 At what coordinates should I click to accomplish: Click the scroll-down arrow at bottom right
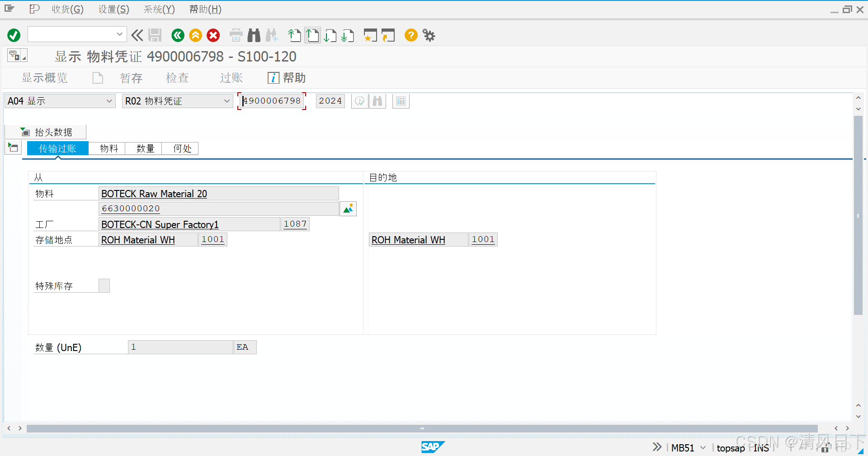click(x=858, y=416)
